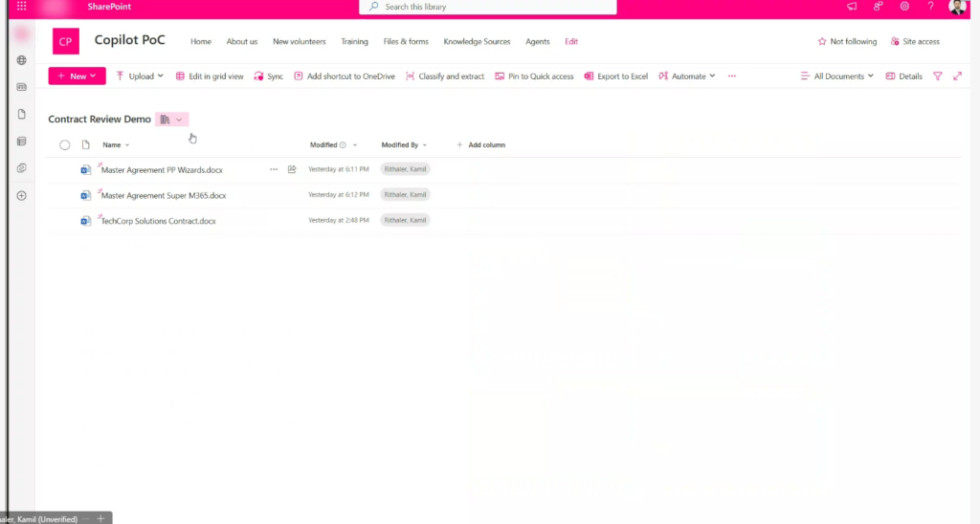The height and width of the screenshot is (524, 980).
Task: Open more toolbar commands ellipsis
Action: (732, 76)
